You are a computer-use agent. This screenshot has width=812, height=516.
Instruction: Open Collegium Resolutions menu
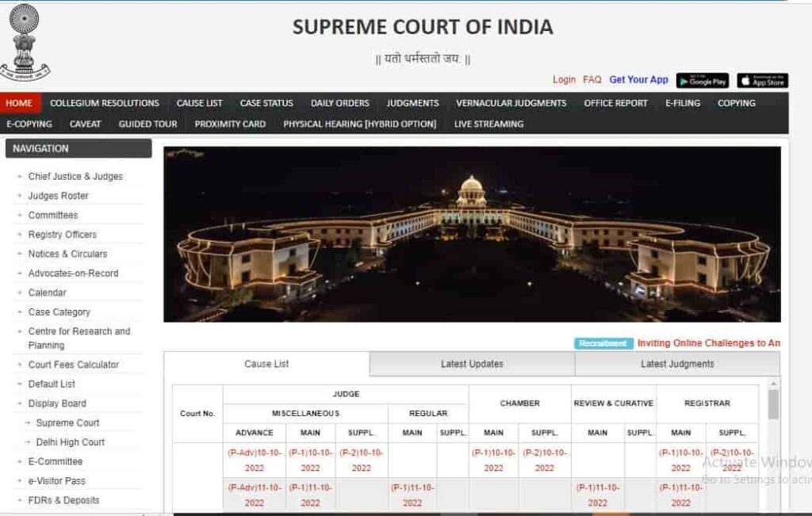tap(104, 103)
